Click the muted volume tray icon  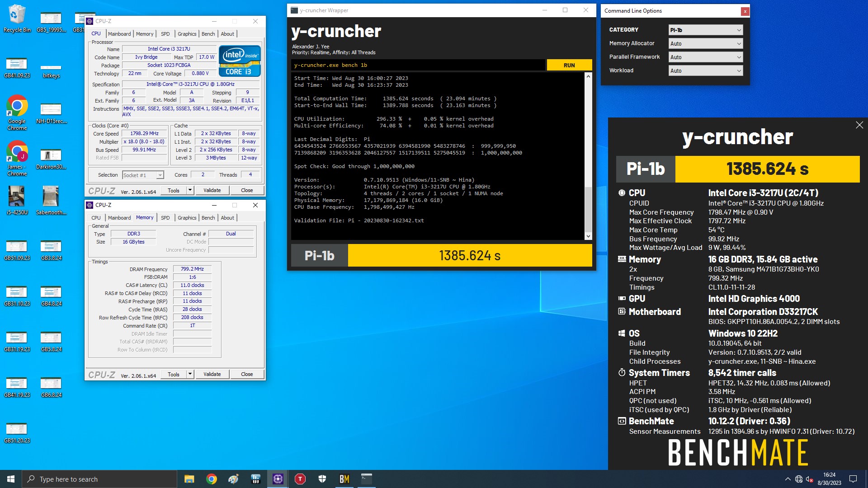(810, 479)
